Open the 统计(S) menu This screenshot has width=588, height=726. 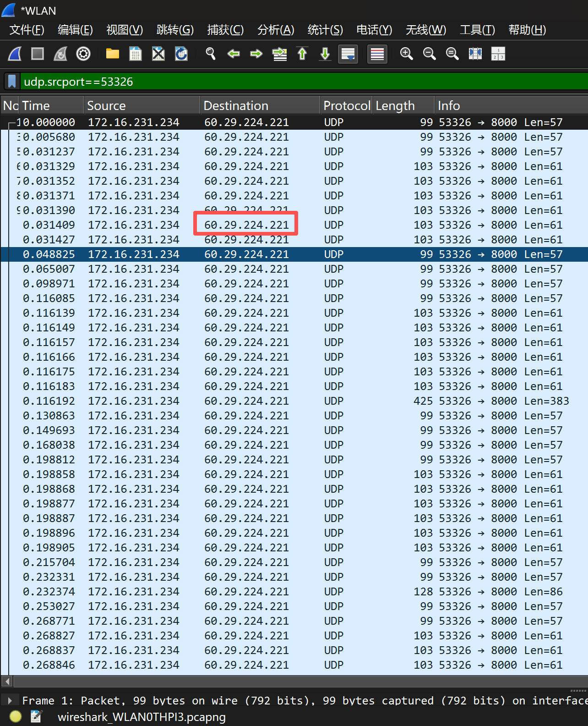coord(325,30)
